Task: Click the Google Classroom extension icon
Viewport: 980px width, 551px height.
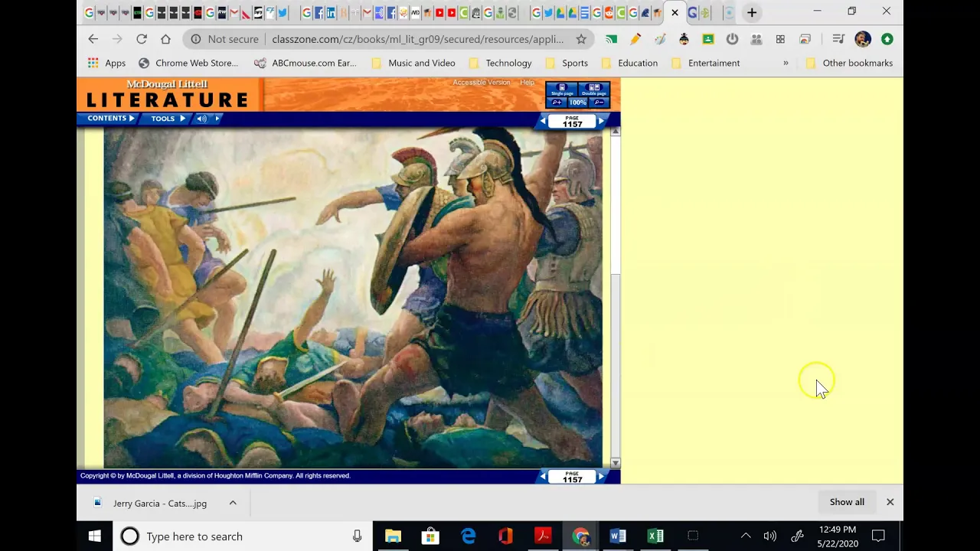Action: (708, 39)
